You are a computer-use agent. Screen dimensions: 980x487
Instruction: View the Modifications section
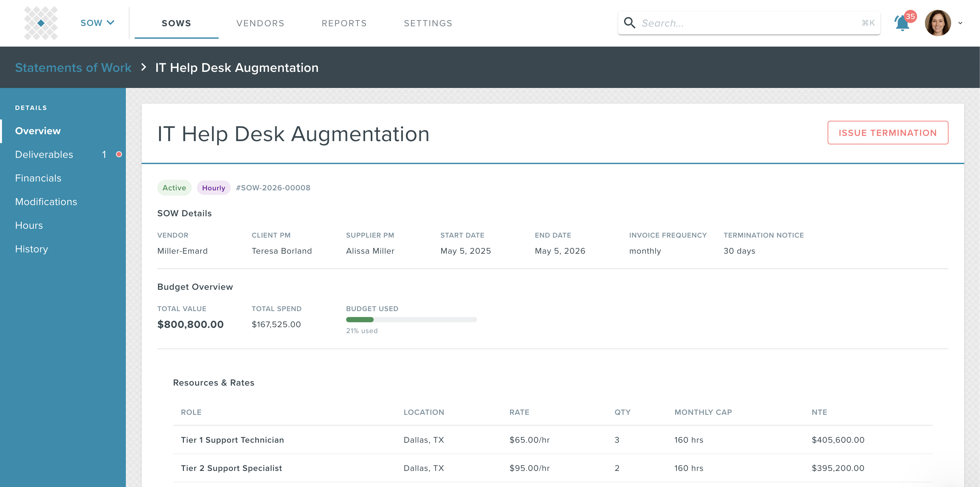[46, 201]
